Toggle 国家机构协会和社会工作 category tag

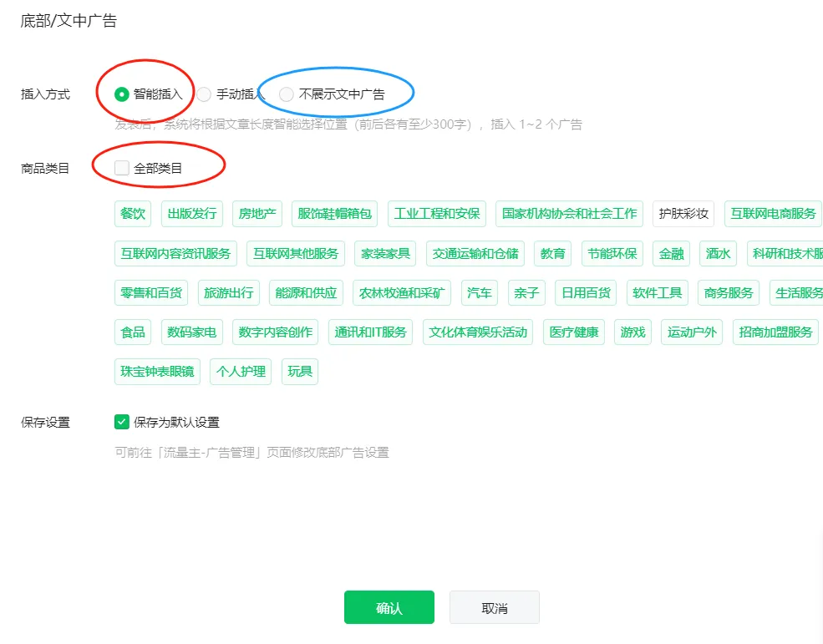click(569, 214)
